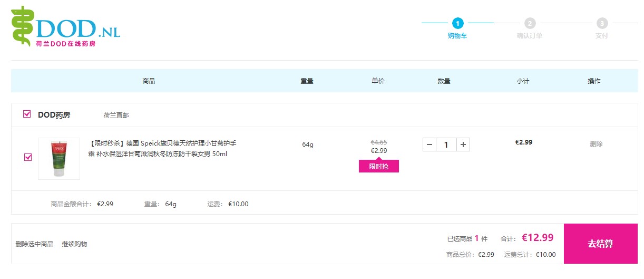Click the crossed-out price €4.65
The width and height of the screenshot is (644, 279).
click(x=379, y=142)
